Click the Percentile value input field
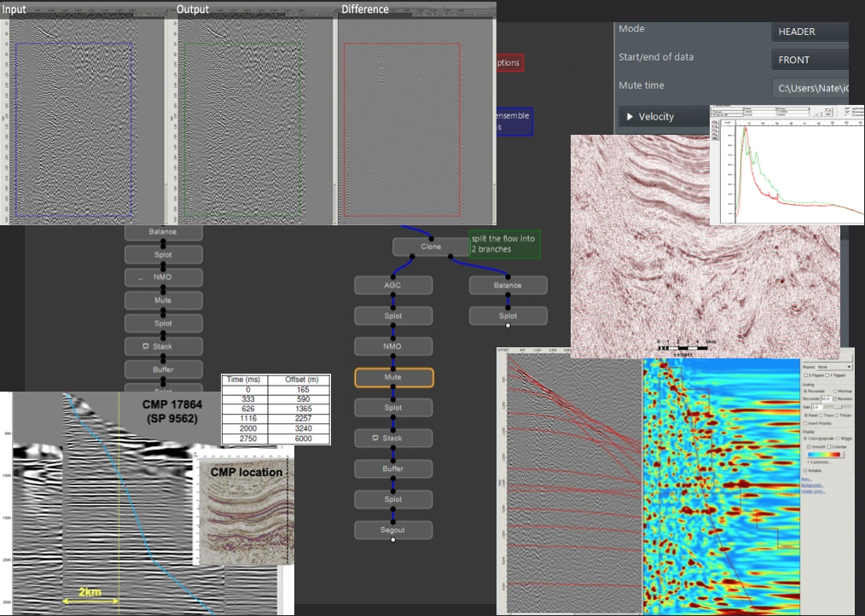This screenshot has width=865, height=616. (827, 398)
